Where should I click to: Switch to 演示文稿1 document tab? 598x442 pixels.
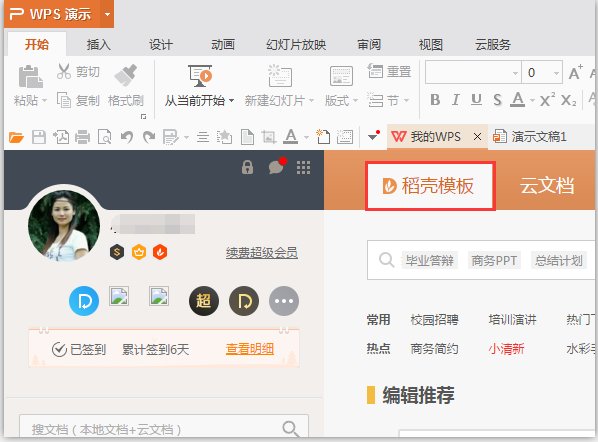pyautogui.click(x=530, y=137)
